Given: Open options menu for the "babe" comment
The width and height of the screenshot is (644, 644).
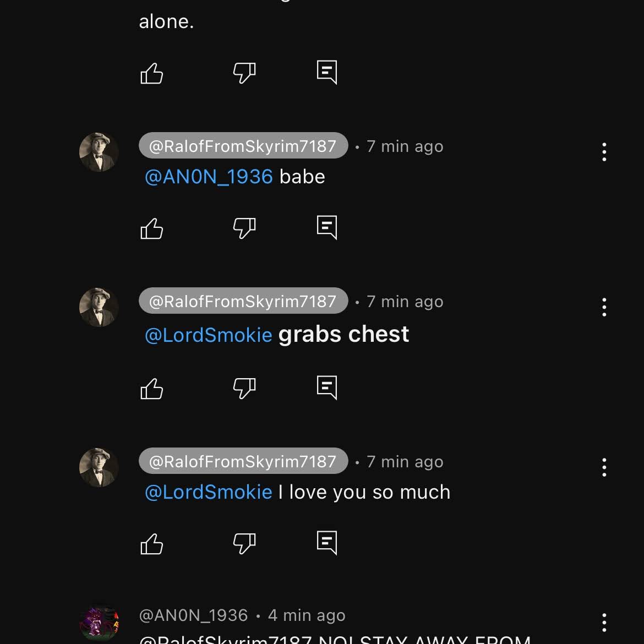Looking at the screenshot, I should [x=604, y=152].
